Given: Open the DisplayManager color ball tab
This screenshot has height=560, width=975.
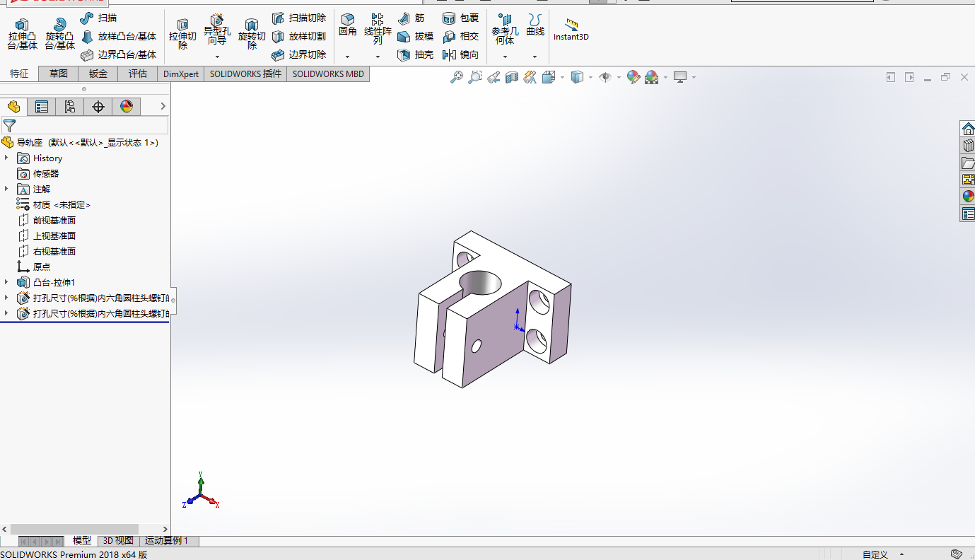Looking at the screenshot, I should [x=127, y=107].
